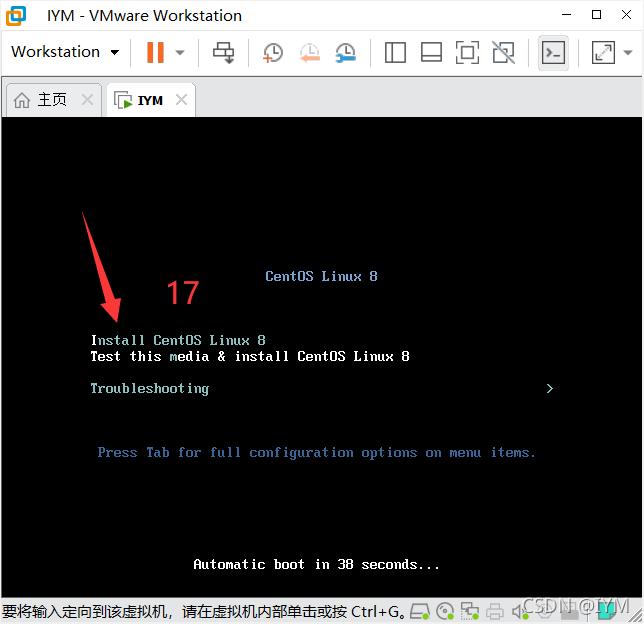Image resolution: width=644 pixels, height=624 pixels.
Task: Pause the virtual machine
Action: click(x=155, y=52)
